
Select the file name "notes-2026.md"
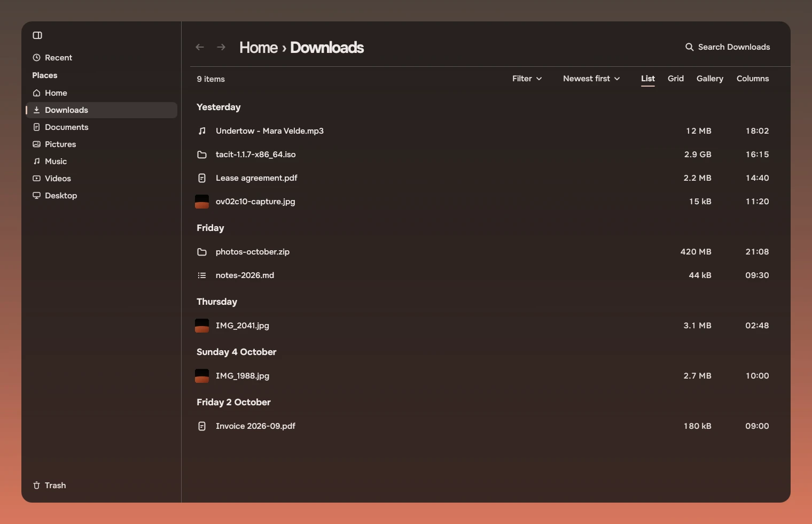pyautogui.click(x=245, y=275)
